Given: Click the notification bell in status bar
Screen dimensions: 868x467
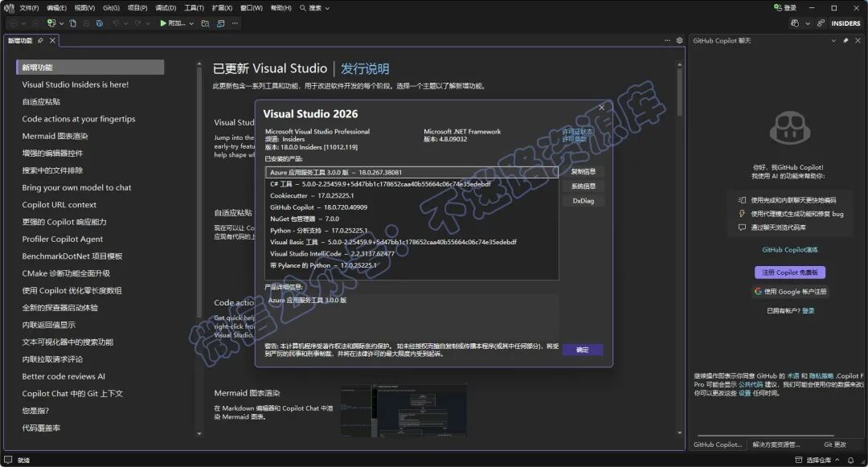Looking at the screenshot, I should click(x=851, y=460).
